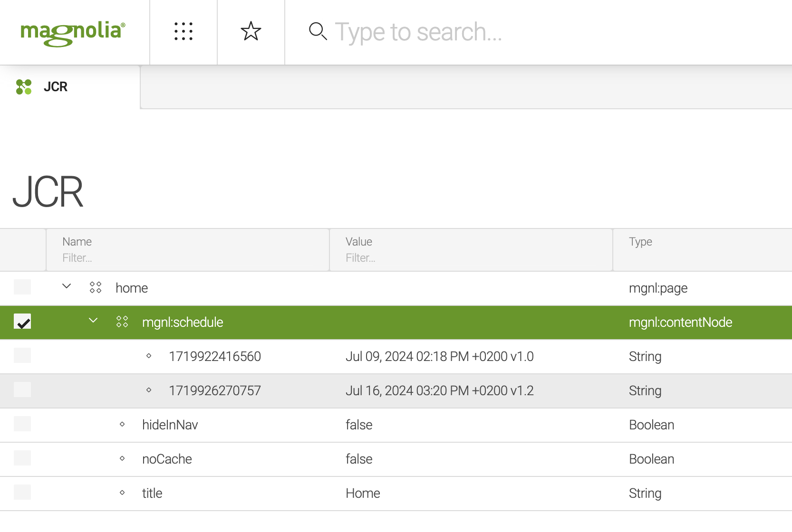
Task: Click the Name column header
Action: [x=77, y=242]
